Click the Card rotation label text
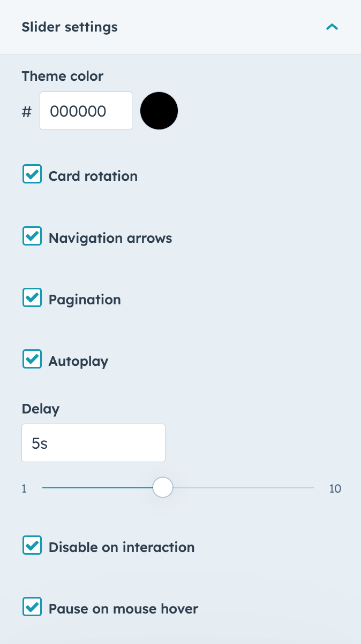The image size is (361, 644). [x=93, y=176]
